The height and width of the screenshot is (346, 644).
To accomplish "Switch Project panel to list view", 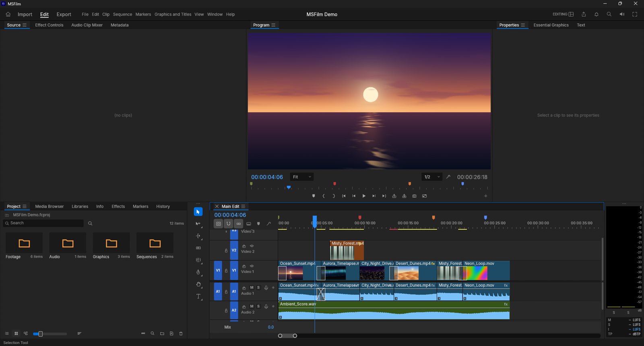I will [x=7, y=334].
